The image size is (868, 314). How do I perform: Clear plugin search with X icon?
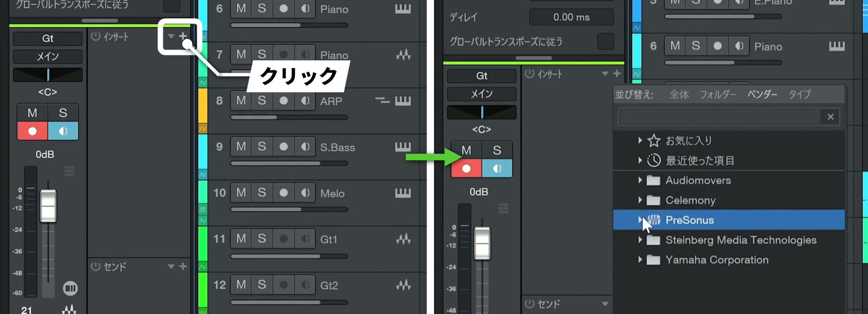tap(830, 117)
